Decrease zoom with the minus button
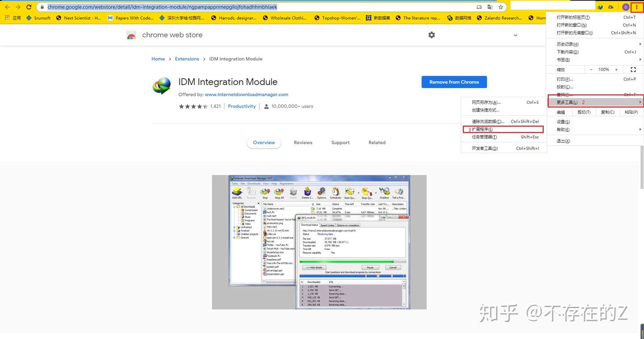Image resolution: width=644 pixels, height=339 pixels. (x=591, y=69)
